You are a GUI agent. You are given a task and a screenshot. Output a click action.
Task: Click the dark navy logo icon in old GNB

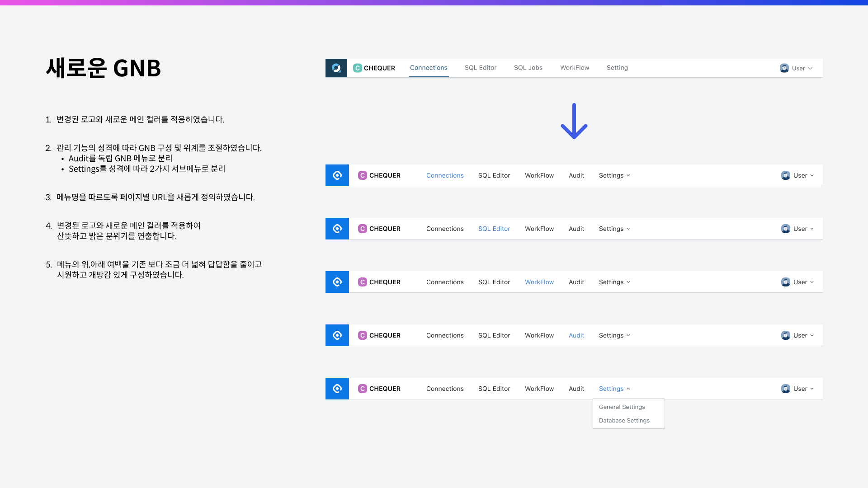[x=336, y=68]
